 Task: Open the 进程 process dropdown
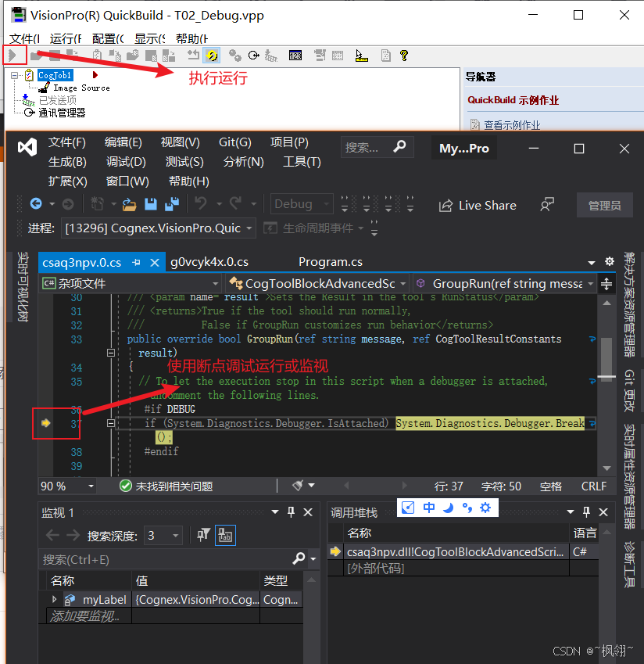pyautogui.click(x=158, y=228)
